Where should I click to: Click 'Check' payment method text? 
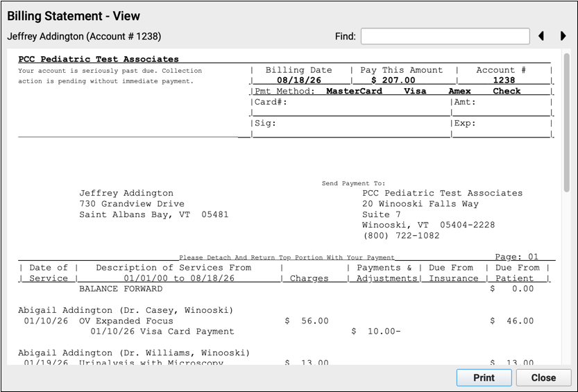point(507,91)
